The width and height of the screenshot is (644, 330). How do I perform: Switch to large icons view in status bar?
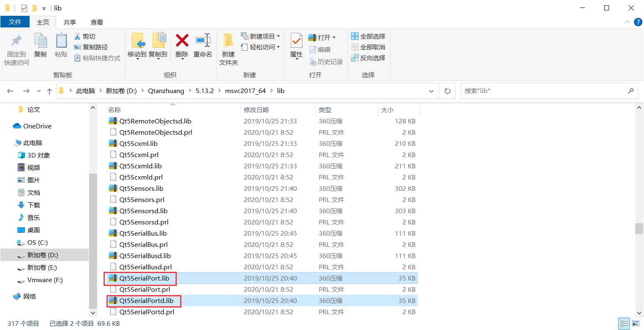[x=637, y=323]
